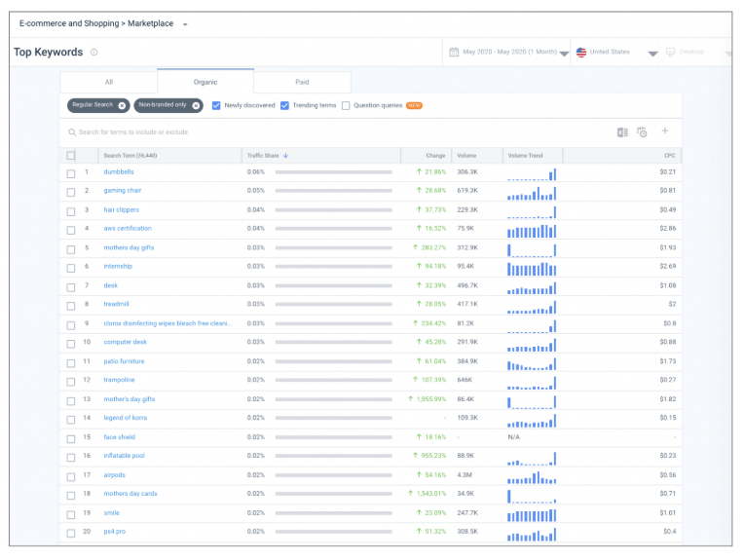Switch to the All tab
Viewport: 744px width, 560px height.
pyautogui.click(x=109, y=82)
